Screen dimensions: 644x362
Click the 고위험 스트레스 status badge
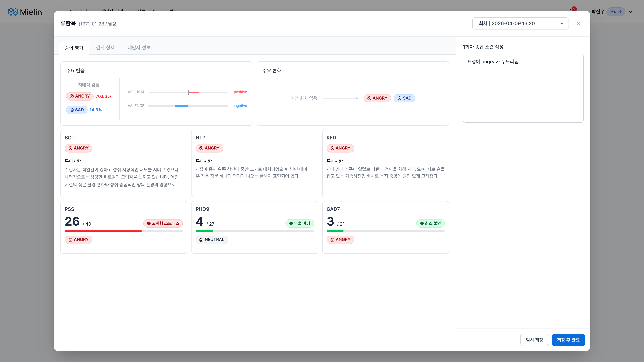[x=163, y=223]
